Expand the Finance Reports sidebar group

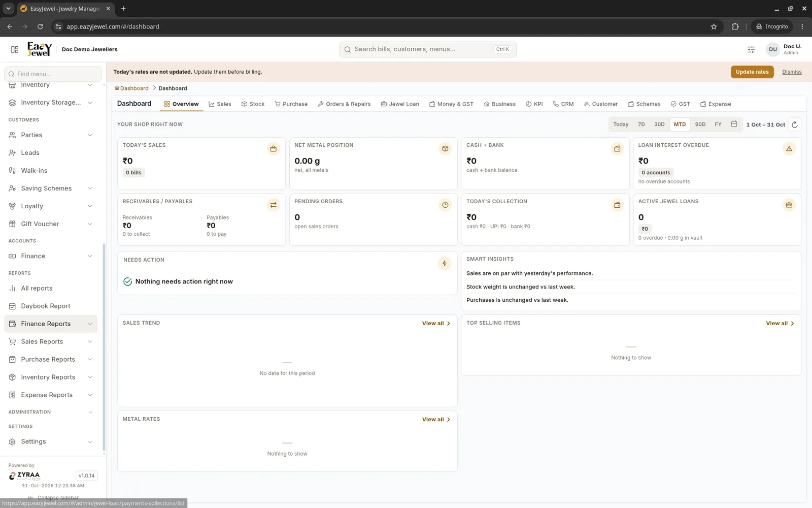click(x=51, y=324)
